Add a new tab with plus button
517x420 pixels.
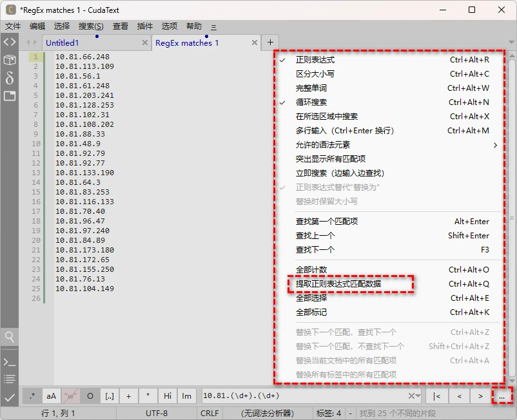tap(270, 43)
